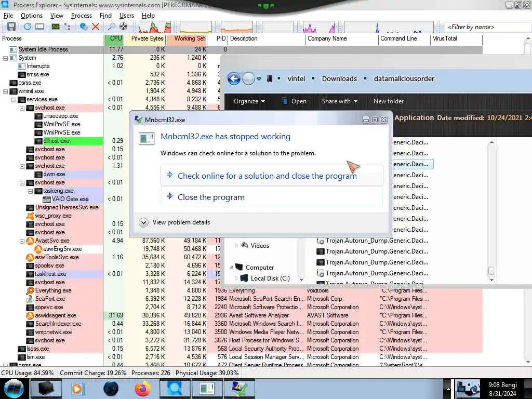
Task: Show hidden tray icons arrow on taskbar
Action: pyautogui.click(x=448, y=389)
